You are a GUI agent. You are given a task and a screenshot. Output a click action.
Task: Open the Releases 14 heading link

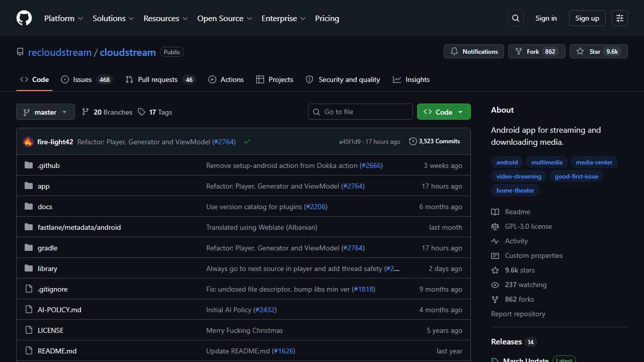pos(514,341)
